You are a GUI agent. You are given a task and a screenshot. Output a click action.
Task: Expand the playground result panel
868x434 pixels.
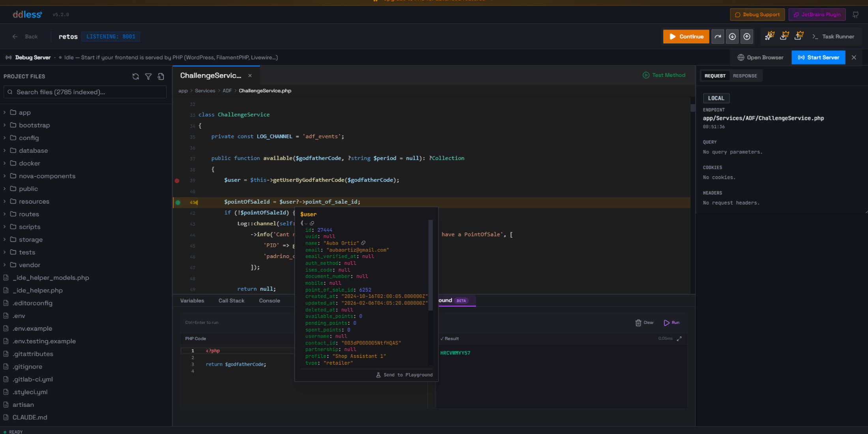679,339
